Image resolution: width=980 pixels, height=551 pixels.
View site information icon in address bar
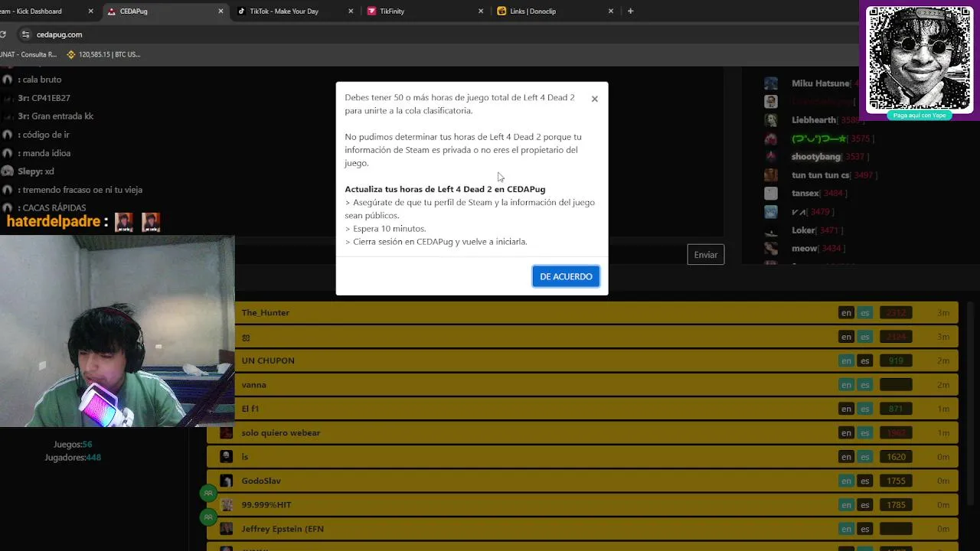(x=25, y=34)
